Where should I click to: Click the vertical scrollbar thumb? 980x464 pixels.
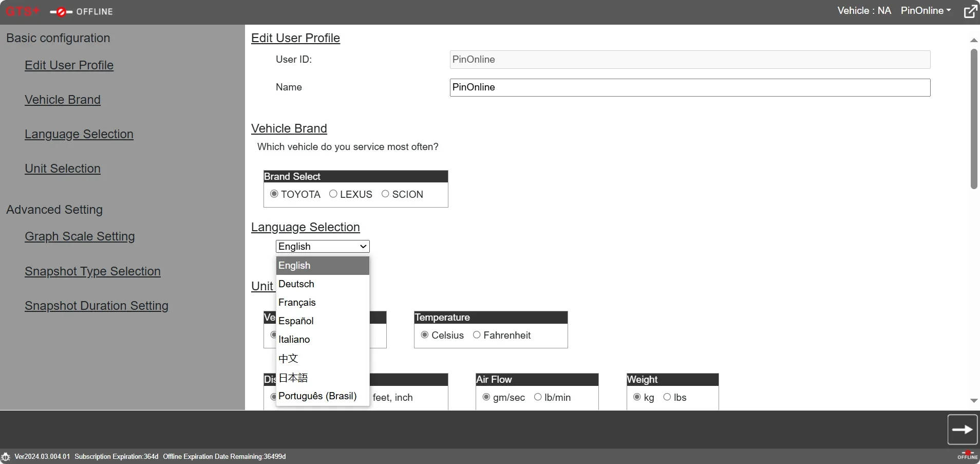974,119
